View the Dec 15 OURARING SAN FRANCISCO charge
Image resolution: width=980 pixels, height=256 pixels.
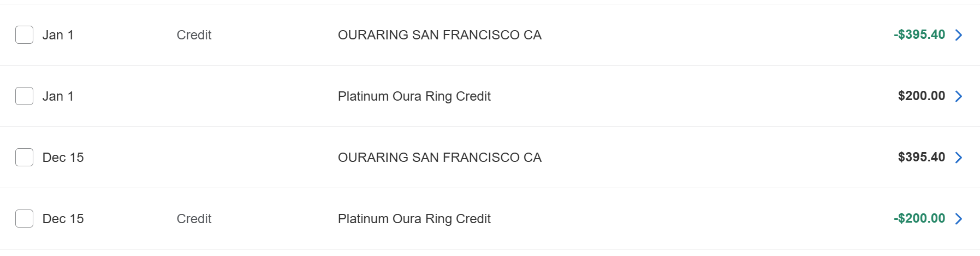tap(439, 158)
